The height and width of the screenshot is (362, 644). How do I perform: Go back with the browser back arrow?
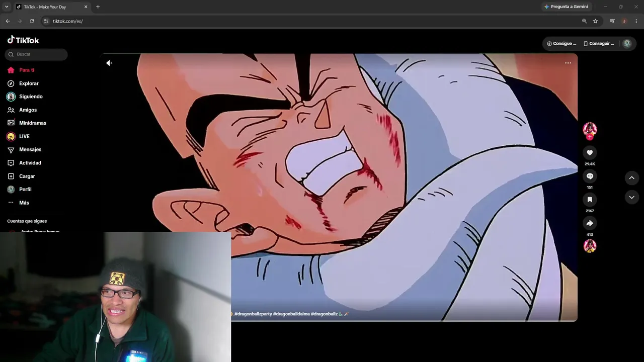[8, 21]
